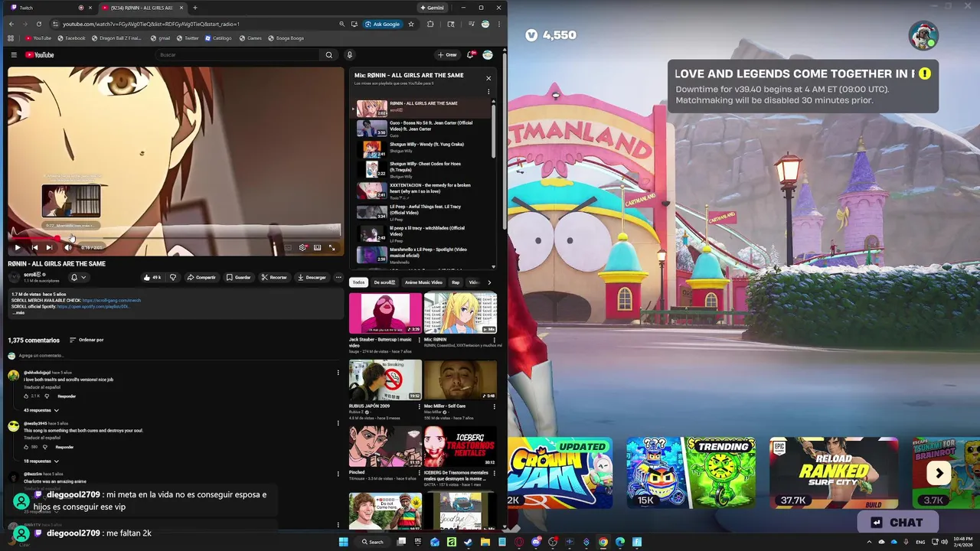The image size is (980, 551).
Task: Go to the YouTube home logo
Action: [40, 55]
